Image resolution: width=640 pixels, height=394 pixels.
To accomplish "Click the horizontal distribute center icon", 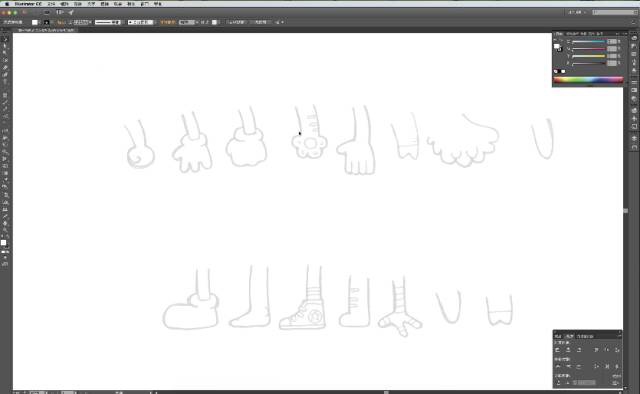I will 607,366.
